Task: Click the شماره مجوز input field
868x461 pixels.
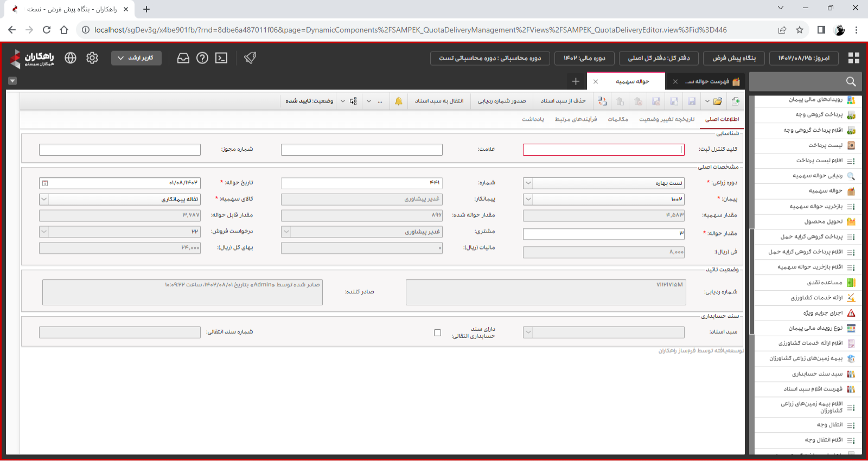Action: click(x=120, y=150)
